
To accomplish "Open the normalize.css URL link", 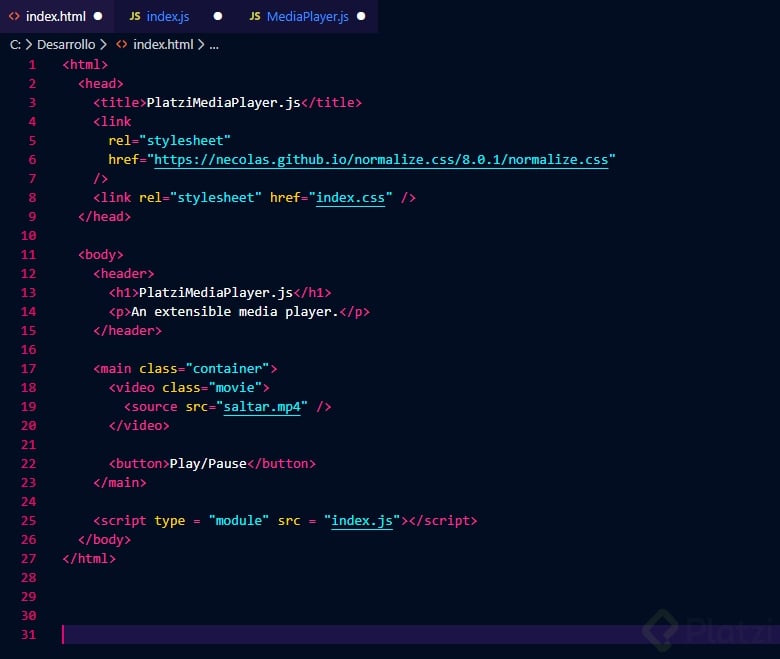I will (x=381, y=160).
